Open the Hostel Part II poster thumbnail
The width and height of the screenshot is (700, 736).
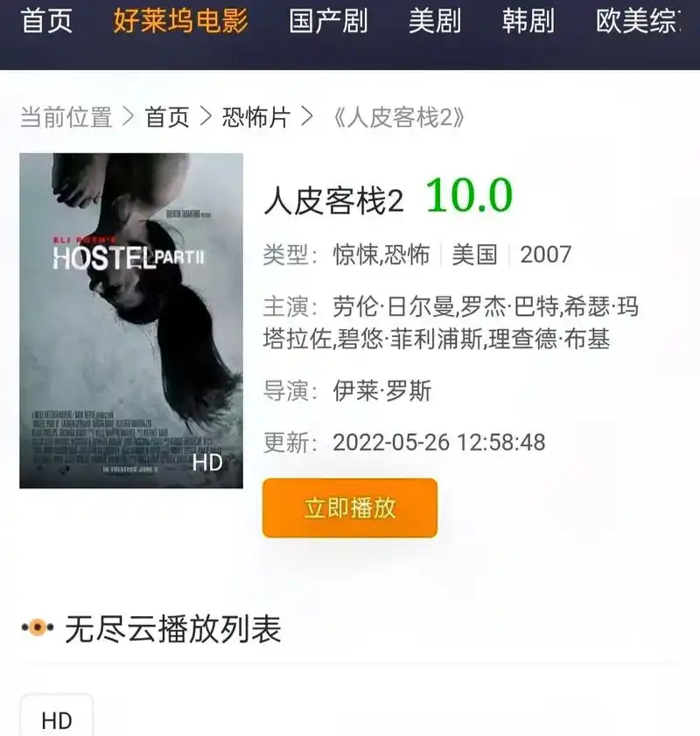coord(131,320)
